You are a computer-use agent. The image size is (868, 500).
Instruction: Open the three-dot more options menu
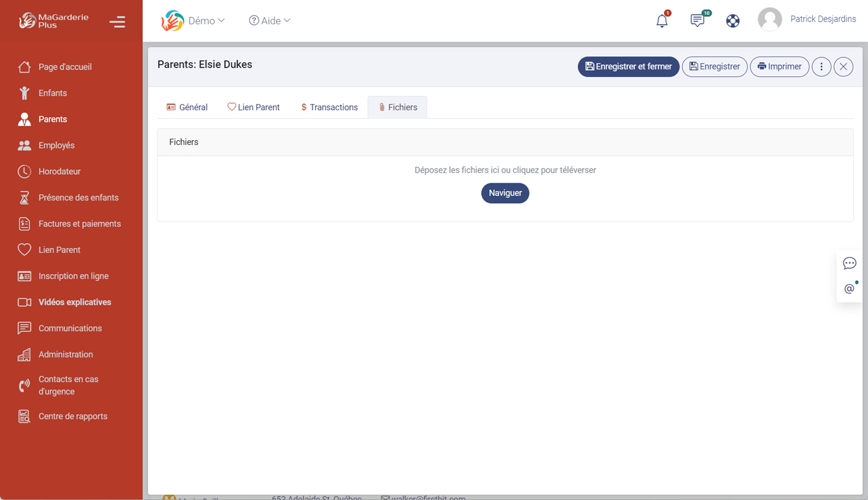pos(821,67)
